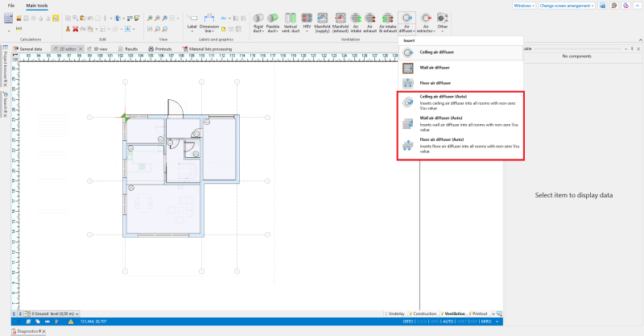The height and width of the screenshot is (336, 644).
Task: Click the warning triangle in status bar
Action: pos(71,321)
